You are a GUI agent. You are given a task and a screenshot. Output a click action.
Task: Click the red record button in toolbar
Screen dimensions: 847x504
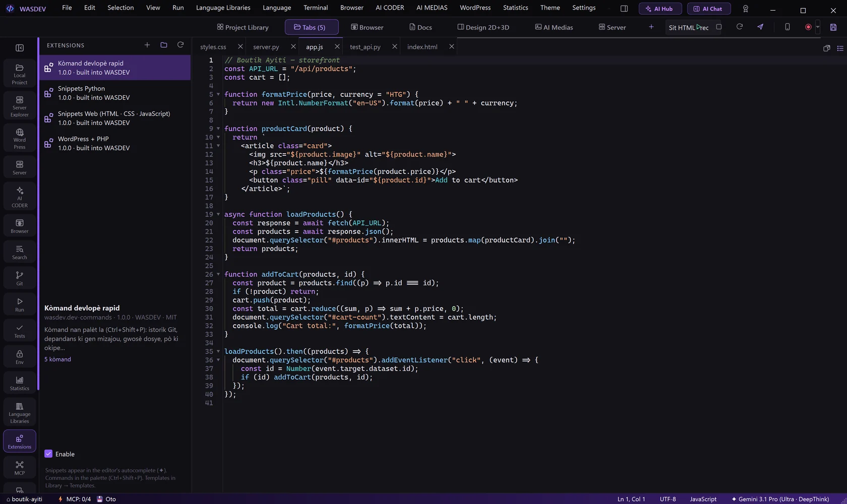(x=808, y=27)
